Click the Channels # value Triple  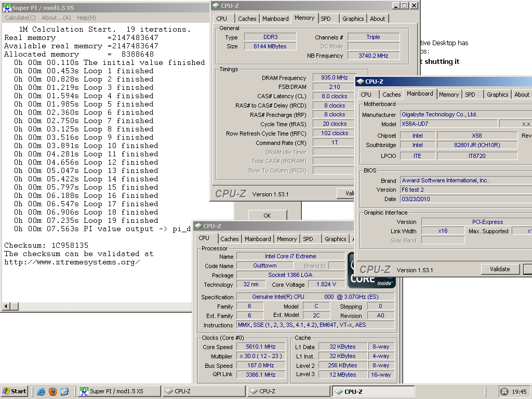374,37
